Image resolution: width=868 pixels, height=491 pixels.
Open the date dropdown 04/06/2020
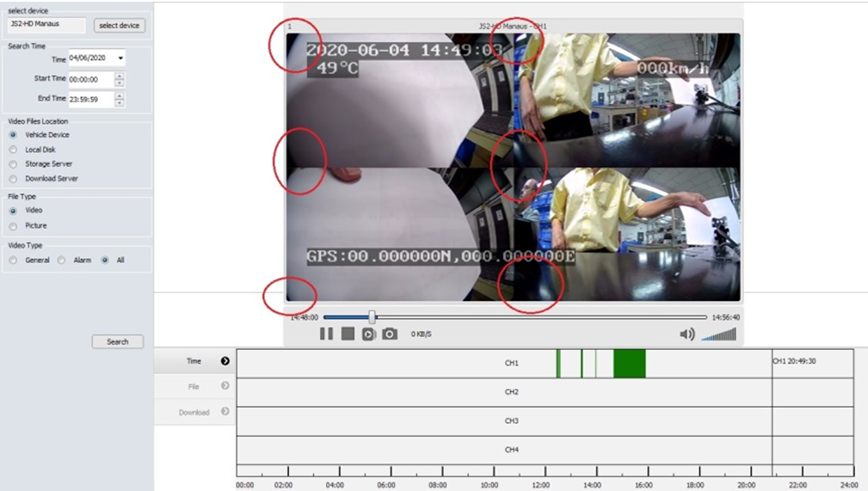[x=120, y=58]
